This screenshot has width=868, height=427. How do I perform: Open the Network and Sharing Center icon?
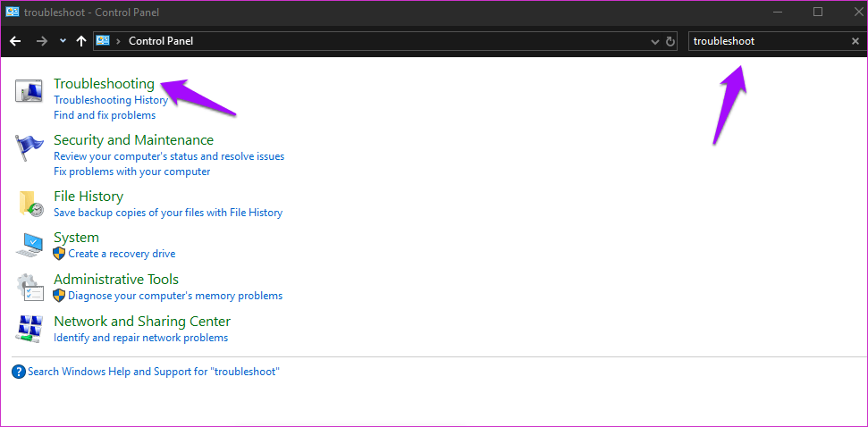pyautogui.click(x=29, y=329)
